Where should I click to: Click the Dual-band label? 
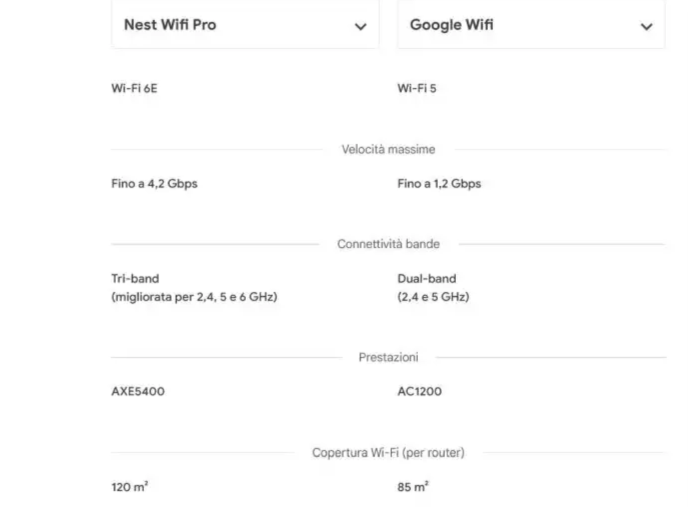(427, 279)
